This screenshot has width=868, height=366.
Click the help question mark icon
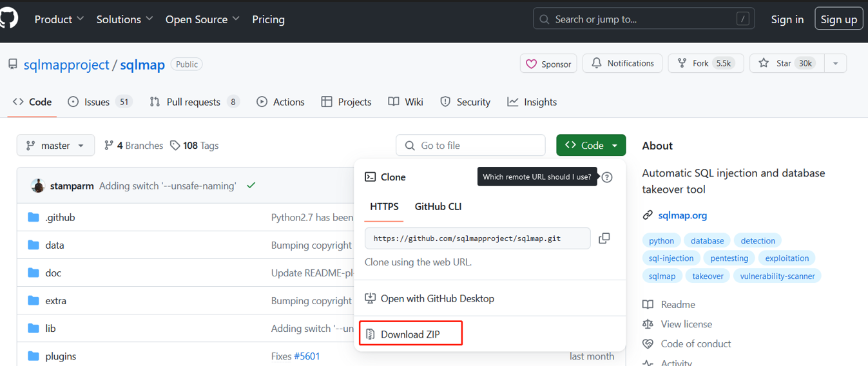pos(607,177)
